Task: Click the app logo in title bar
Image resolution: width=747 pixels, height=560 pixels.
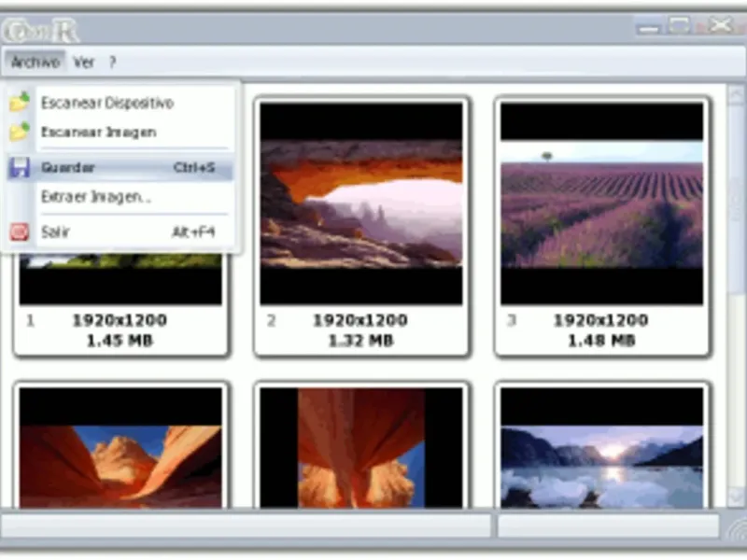Action: (x=40, y=31)
